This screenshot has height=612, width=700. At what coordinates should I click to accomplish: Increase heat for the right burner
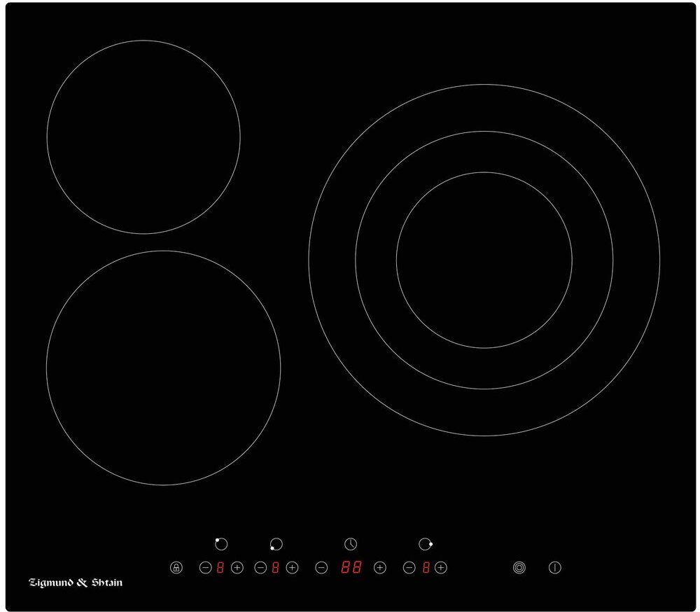[441, 568]
